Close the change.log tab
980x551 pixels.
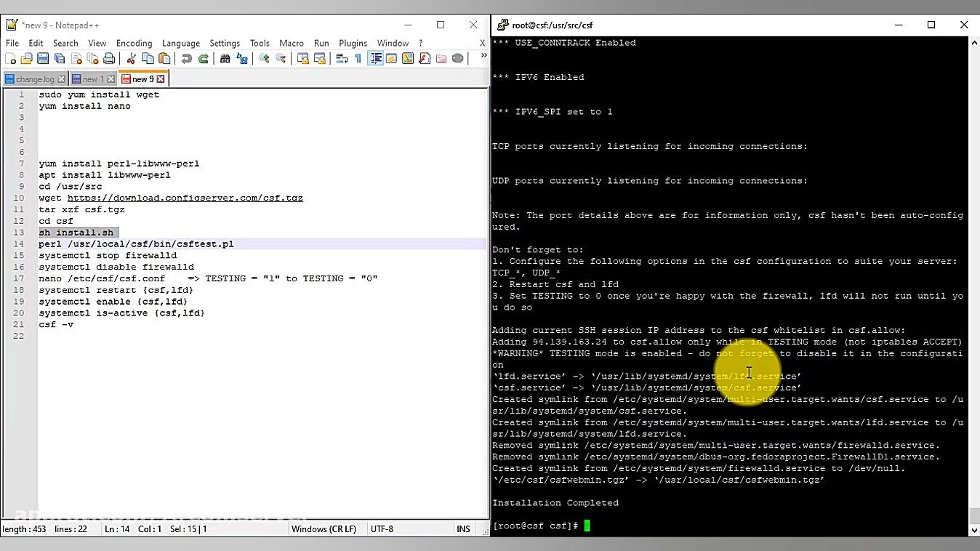tap(61, 79)
